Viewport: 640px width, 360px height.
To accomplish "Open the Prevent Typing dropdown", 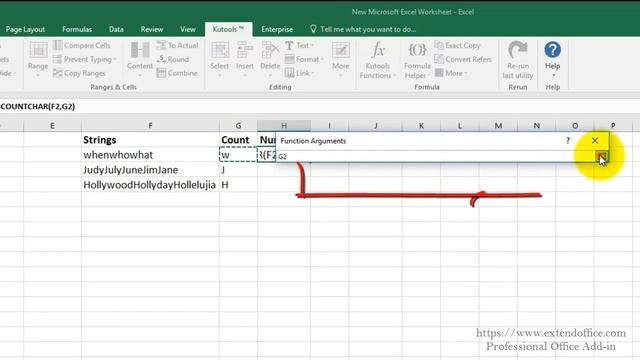I will pos(84,59).
